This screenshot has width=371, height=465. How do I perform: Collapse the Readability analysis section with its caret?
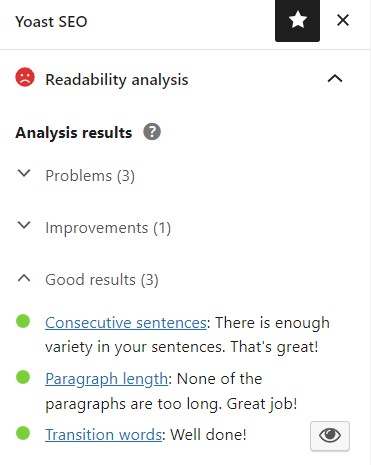tap(335, 79)
